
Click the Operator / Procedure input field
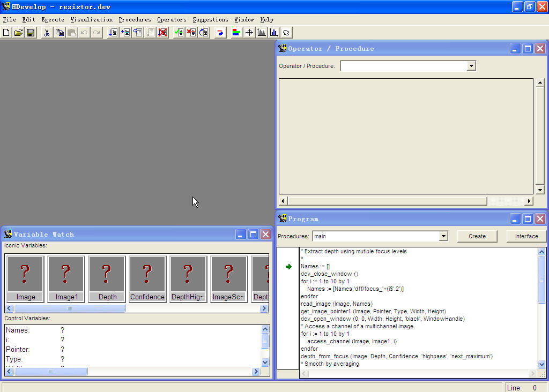[404, 66]
